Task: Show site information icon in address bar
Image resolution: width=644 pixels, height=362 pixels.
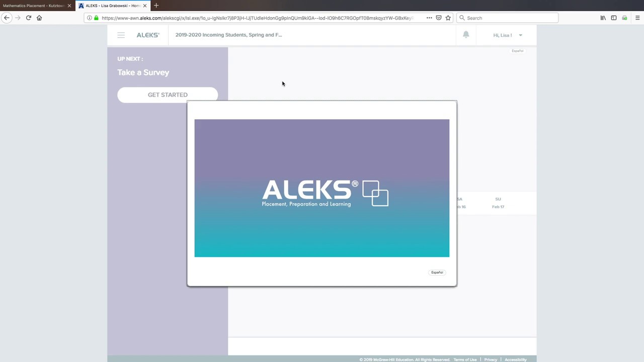Action: [x=90, y=18]
